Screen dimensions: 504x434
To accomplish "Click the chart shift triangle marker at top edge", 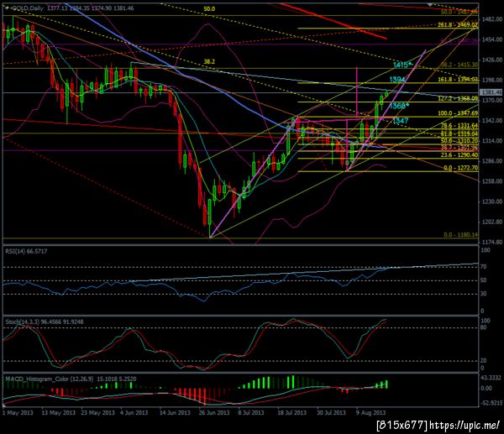I will pyautogui.click(x=430, y=4).
